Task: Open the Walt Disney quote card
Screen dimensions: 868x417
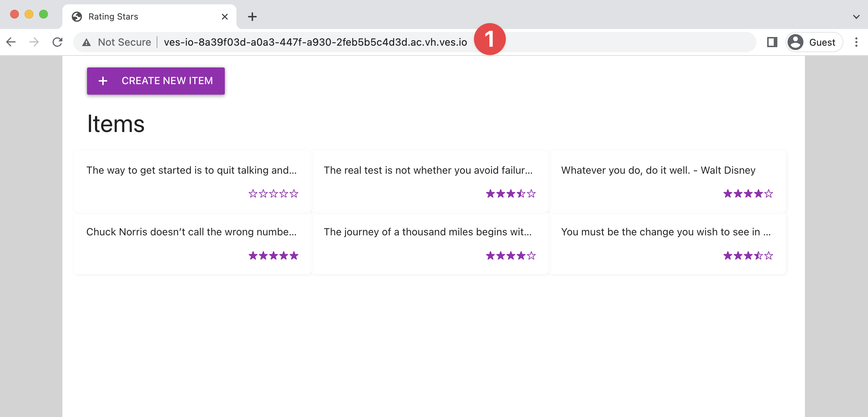Action: tap(658, 170)
